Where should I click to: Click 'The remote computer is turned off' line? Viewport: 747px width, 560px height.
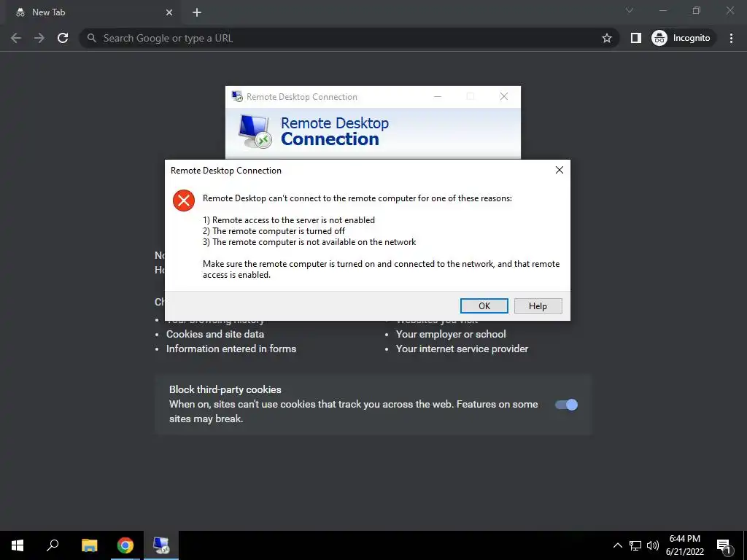274,231
